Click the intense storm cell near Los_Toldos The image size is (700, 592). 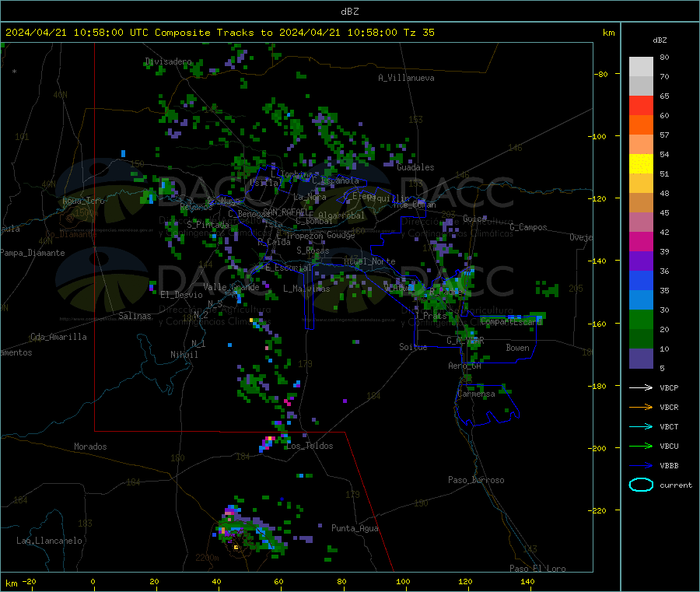point(268,443)
